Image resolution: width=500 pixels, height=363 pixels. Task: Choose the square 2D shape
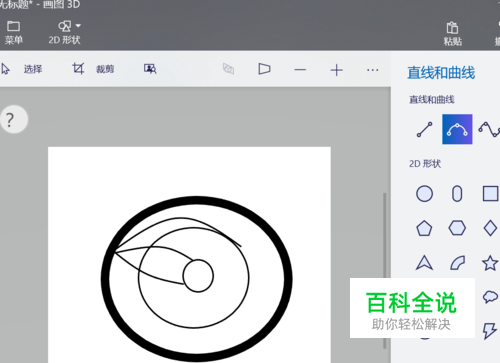[x=491, y=194]
